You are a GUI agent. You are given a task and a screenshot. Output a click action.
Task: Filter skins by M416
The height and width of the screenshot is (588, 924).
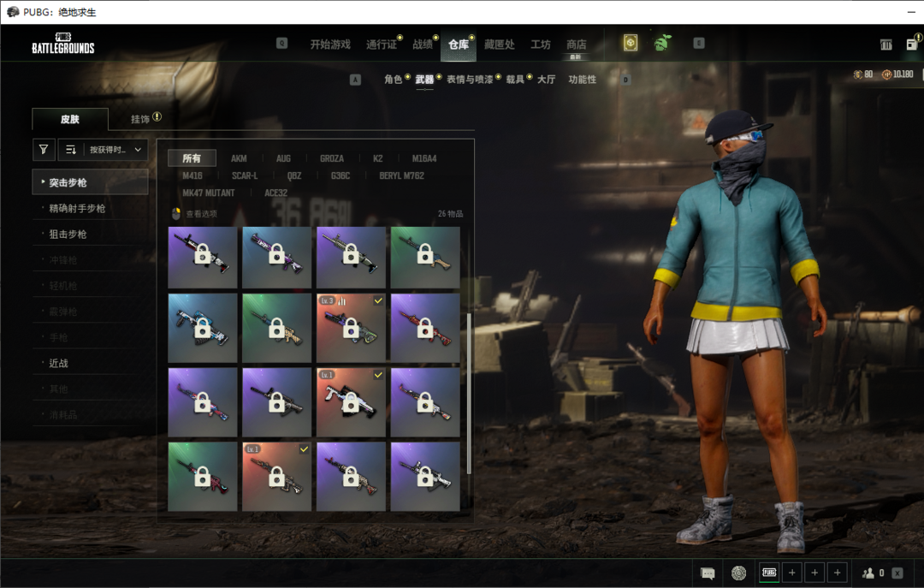pos(192,175)
